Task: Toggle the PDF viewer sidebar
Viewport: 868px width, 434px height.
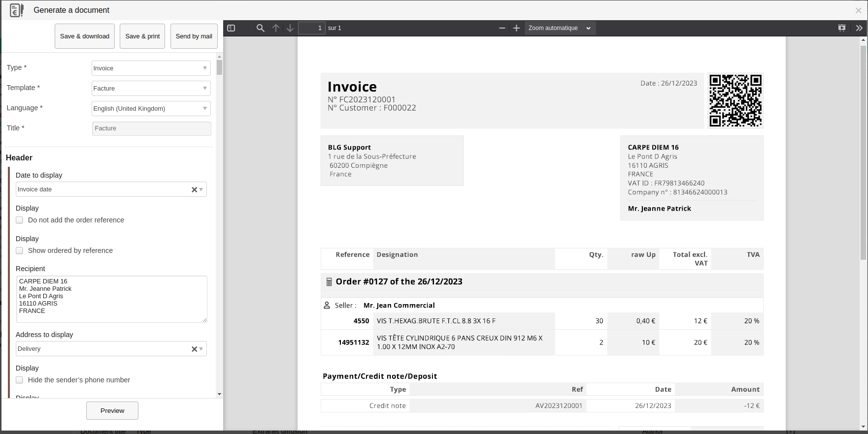Action: pyautogui.click(x=231, y=28)
